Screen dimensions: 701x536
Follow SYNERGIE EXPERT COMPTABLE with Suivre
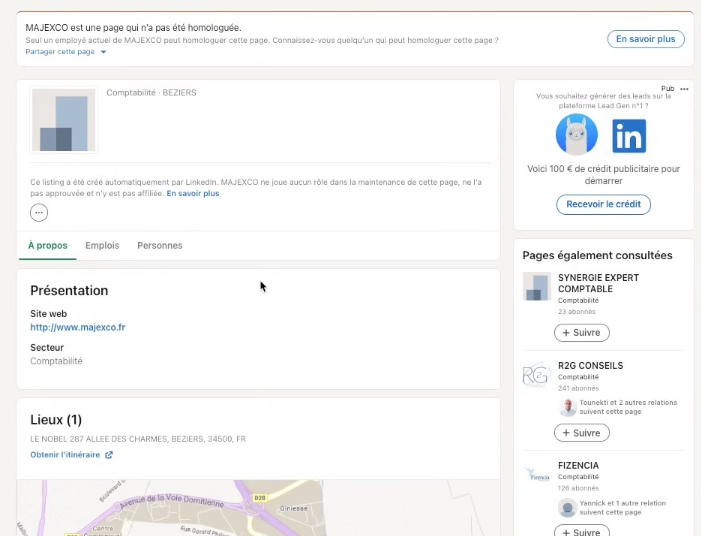(x=582, y=333)
